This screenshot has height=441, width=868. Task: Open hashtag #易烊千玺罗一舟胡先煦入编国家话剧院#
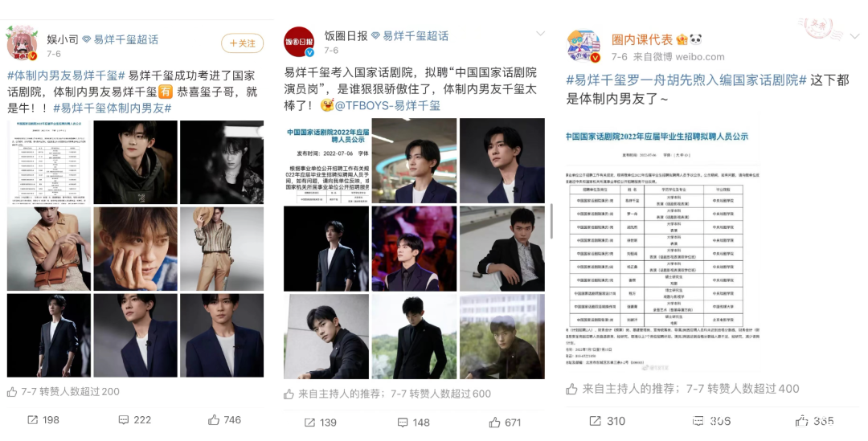686,80
